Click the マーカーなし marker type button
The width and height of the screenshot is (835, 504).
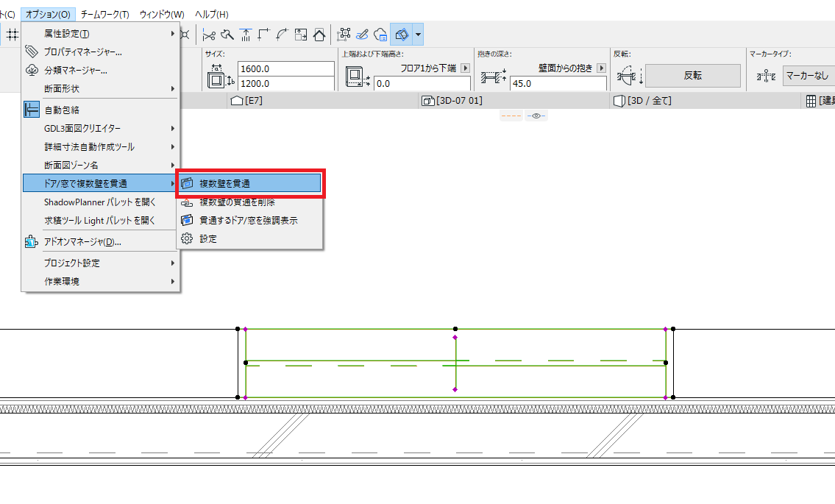point(808,76)
